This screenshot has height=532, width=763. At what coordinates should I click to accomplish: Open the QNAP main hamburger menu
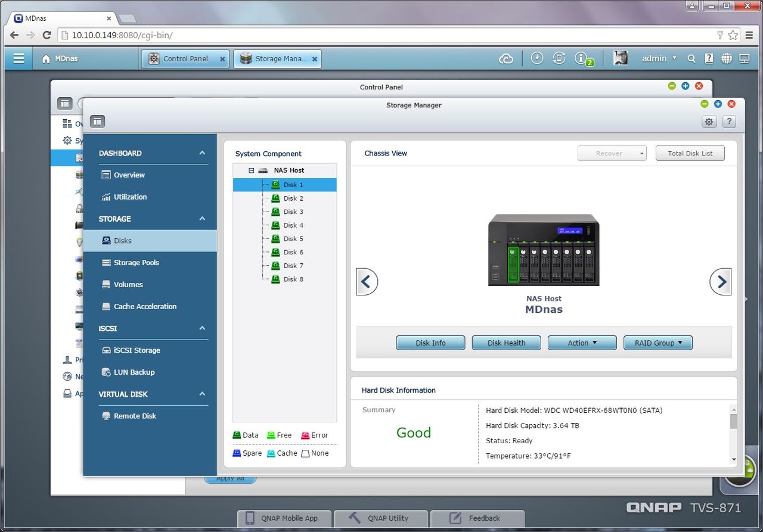click(x=18, y=58)
